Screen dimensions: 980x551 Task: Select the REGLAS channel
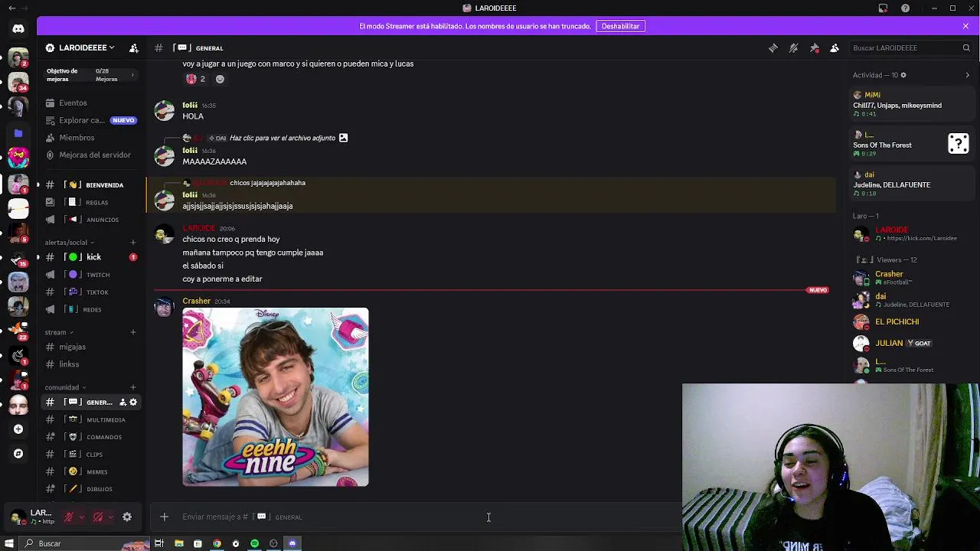coord(90,202)
